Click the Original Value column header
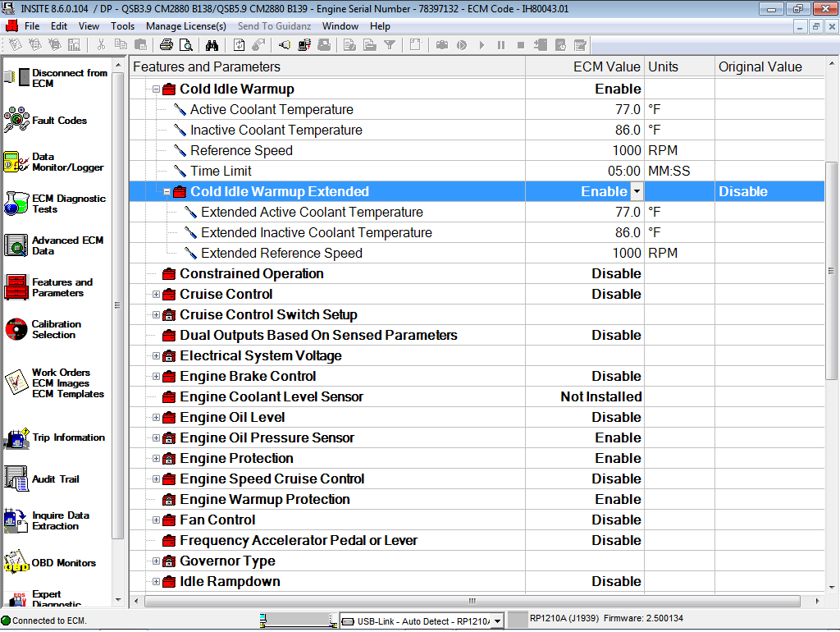The height and width of the screenshot is (632, 840). tap(769, 66)
